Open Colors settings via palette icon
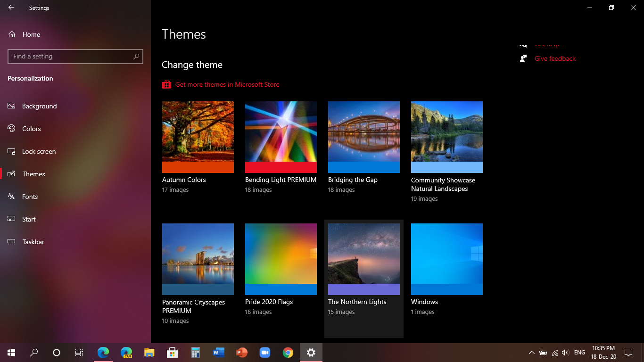644x362 pixels. tap(12, 129)
